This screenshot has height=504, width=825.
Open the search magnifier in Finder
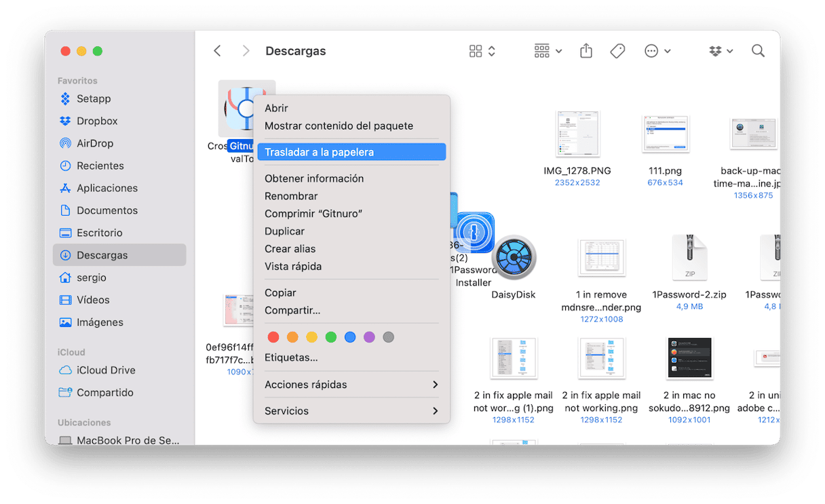click(758, 51)
